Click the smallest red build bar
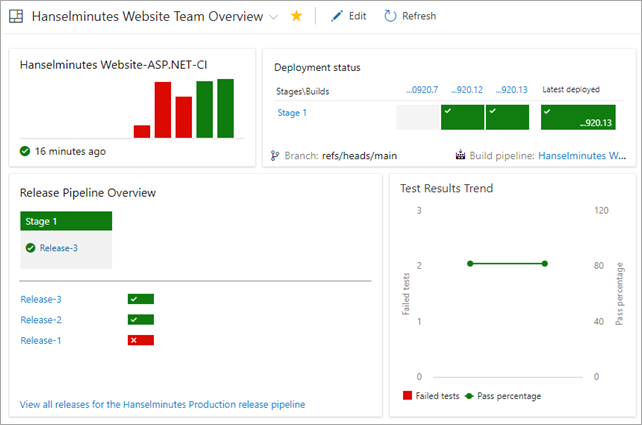The image size is (642, 425). (x=142, y=131)
